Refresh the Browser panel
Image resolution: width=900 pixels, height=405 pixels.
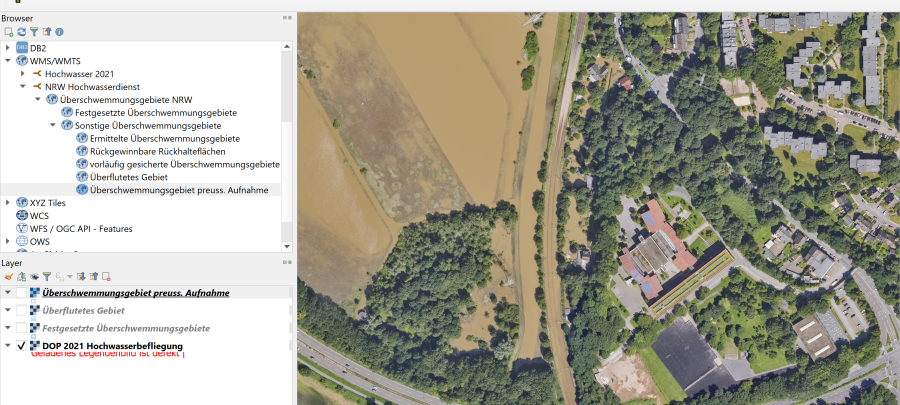pos(21,32)
